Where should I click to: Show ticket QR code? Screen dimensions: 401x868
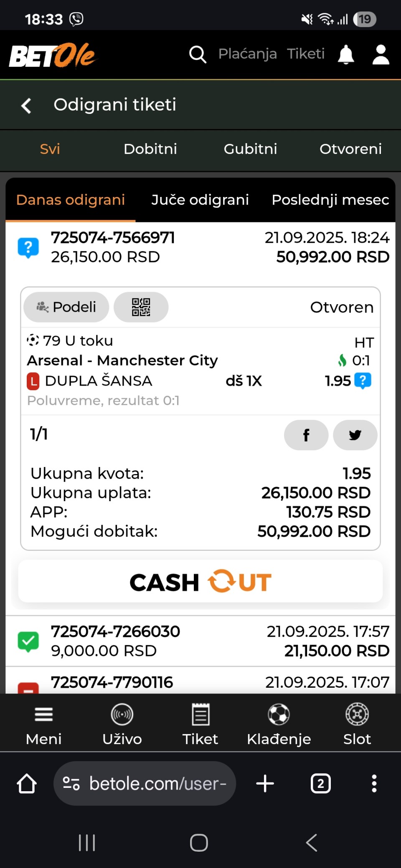tap(141, 307)
